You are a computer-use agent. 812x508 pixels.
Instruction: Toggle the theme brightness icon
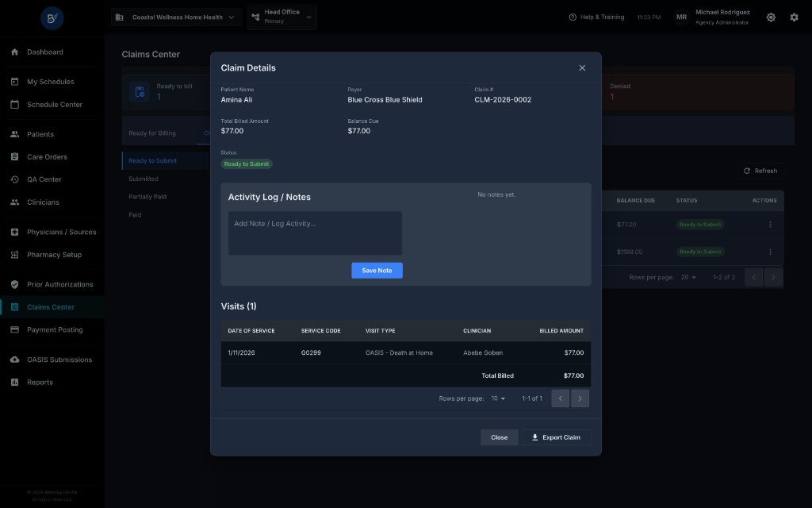click(771, 17)
